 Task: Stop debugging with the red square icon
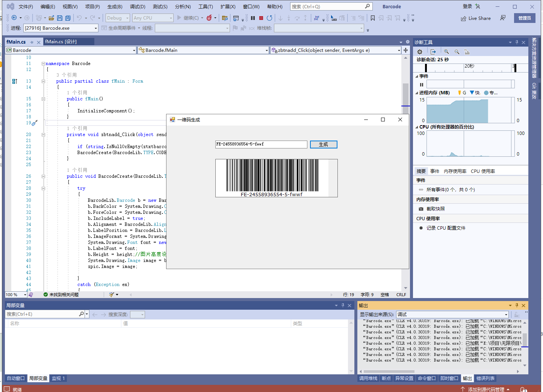coord(261,18)
